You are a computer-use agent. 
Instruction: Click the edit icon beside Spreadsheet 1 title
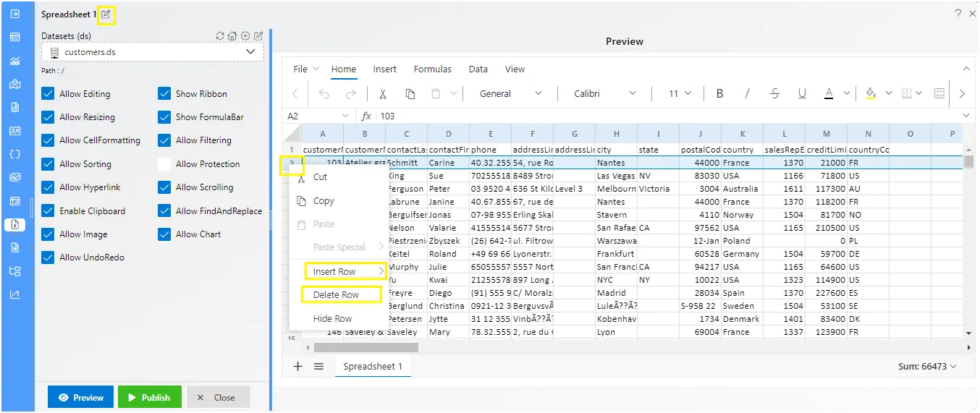click(x=106, y=14)
